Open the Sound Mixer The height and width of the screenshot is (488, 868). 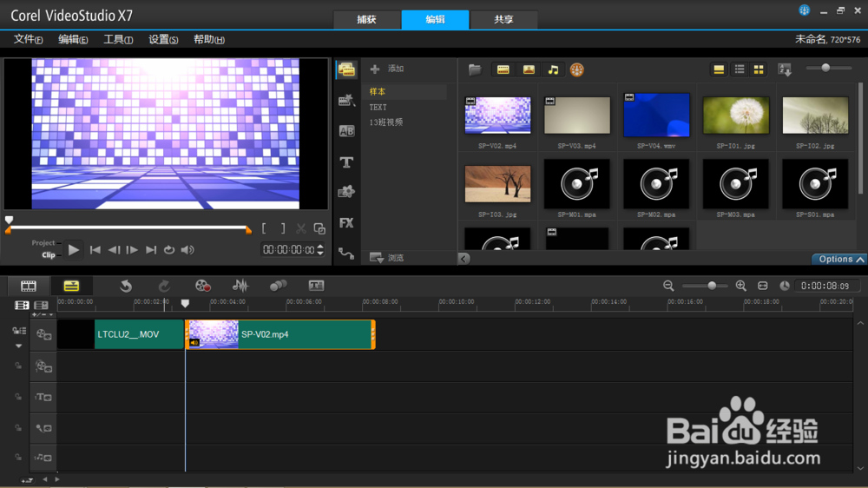pyautogui.click(x=240, y=286)
